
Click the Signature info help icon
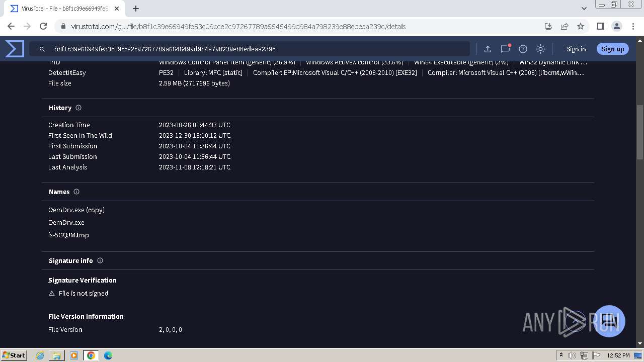click(x=100, y=260)
